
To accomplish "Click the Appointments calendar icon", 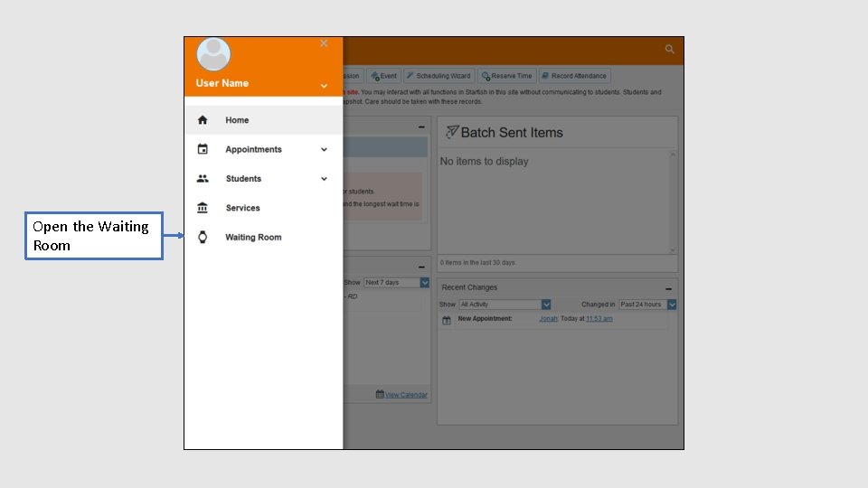I will 203,149.
